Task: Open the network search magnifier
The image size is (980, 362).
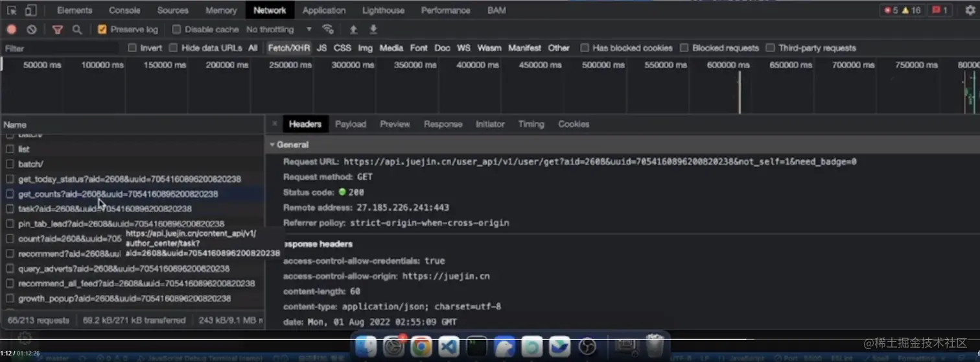Action: click(77, 29)
